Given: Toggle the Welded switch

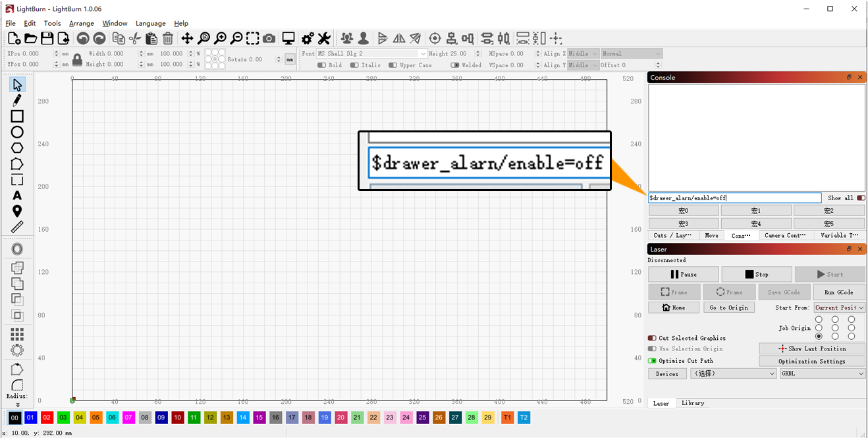Looking at the screenshot, I should [x=455, y=65].
